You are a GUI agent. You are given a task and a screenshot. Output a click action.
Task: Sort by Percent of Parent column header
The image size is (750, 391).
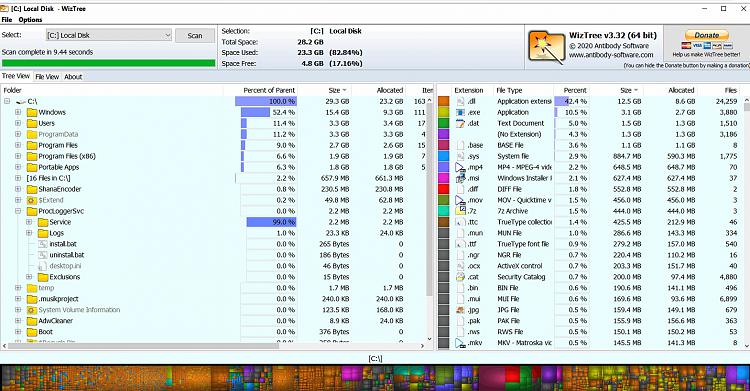(261, 90)
